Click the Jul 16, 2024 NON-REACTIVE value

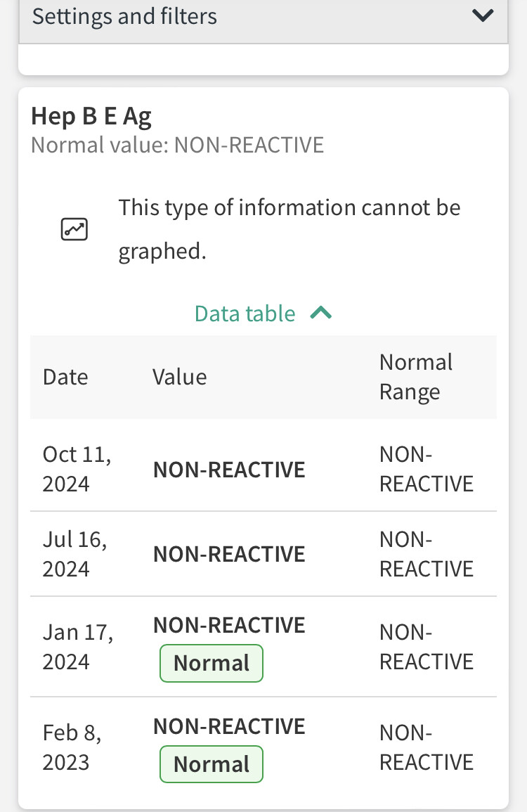229,554
